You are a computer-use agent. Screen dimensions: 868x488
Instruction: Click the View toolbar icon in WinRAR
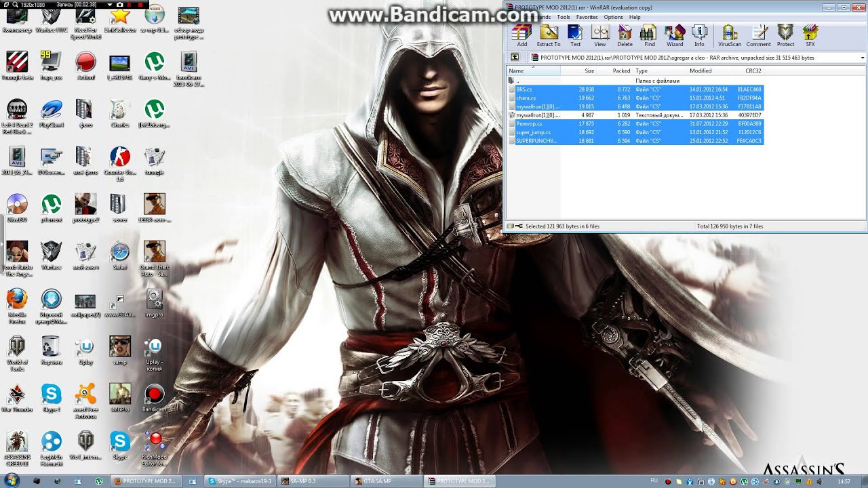600,35
